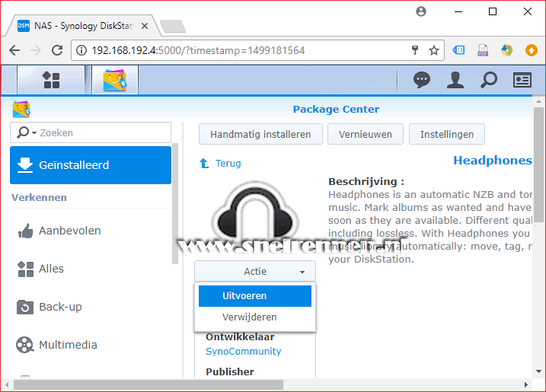Click the Handmatig installeren button
This screenshot has height=392, width=546.
coord(260,134)
